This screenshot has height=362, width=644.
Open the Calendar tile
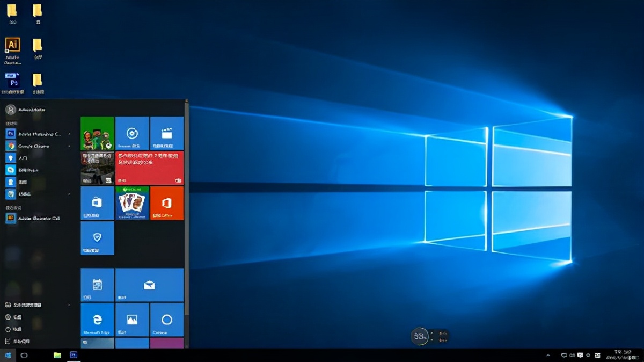tap(97, 285)
